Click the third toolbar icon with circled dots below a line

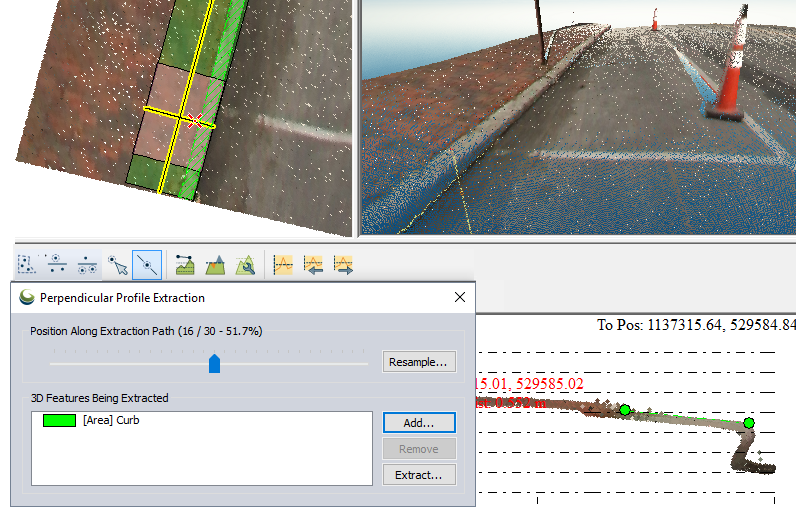click(x=88, y=264)
